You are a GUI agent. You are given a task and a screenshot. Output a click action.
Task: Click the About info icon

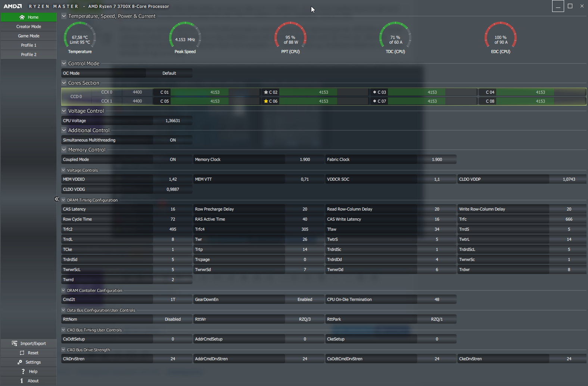point(22,381)
